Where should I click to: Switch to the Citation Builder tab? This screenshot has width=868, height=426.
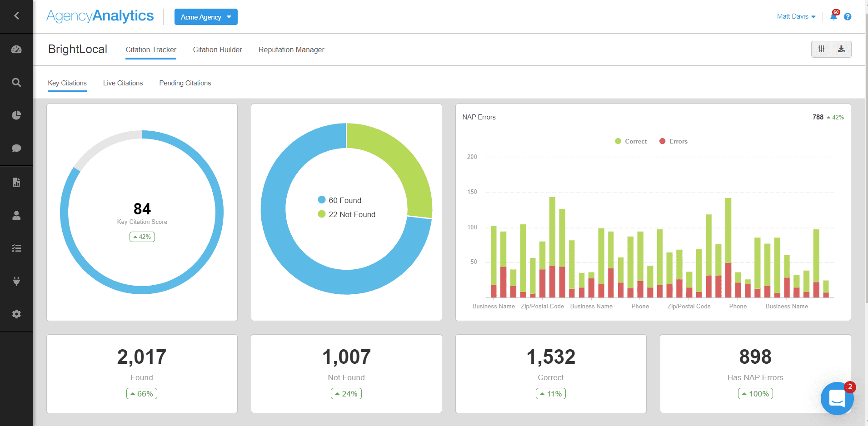pyautogui.click(x=217, y=50)
